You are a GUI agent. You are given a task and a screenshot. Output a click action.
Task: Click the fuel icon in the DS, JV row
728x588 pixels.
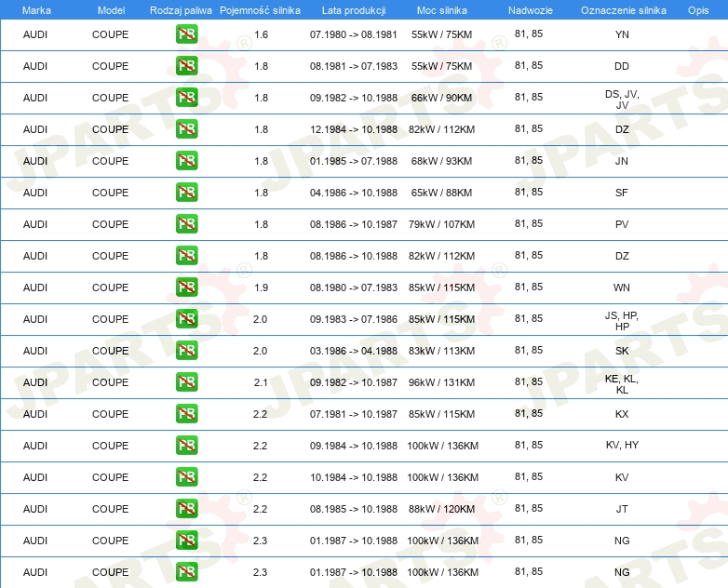point(186,98)
